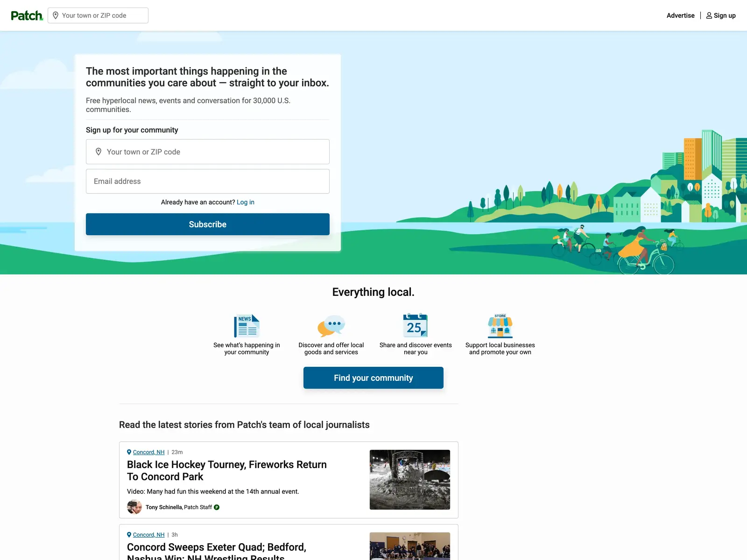Viewport: 747px width, 560px height.
Task: Open the Patch logo homepage
Action: [x=27, y=15]
